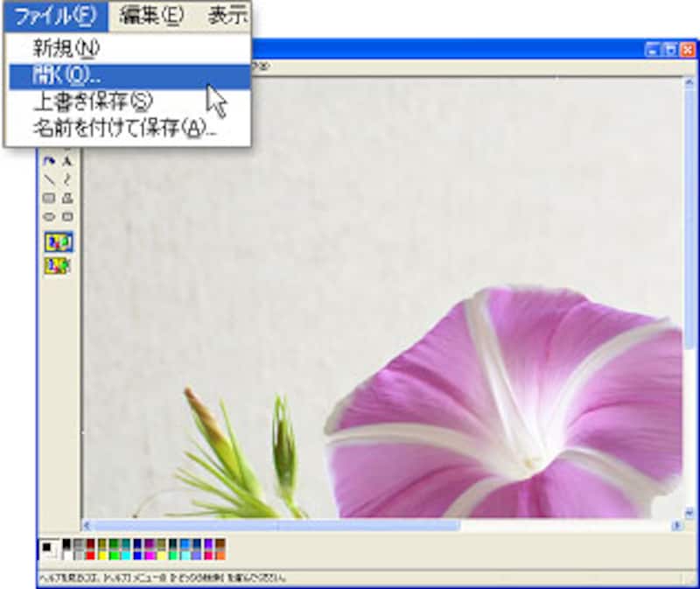Select the Rectangle shape tool
This screenshot has height=589, width=700.
[49, 198]
